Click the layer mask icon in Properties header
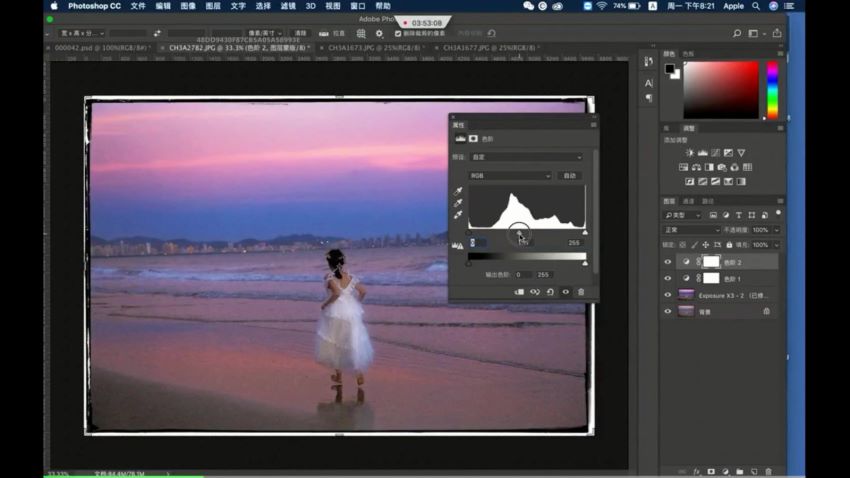Viewport: 850px width, 478px height. click(x=473, y=139)
